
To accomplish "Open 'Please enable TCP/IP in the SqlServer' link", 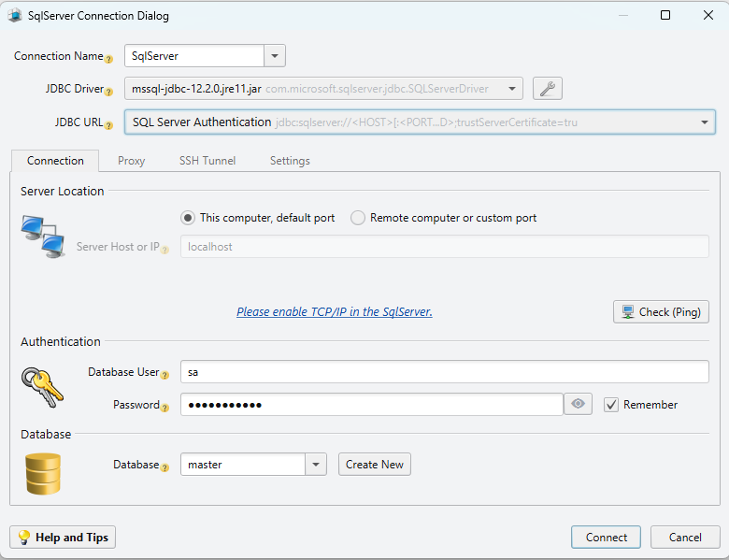I will coord(334,311).
